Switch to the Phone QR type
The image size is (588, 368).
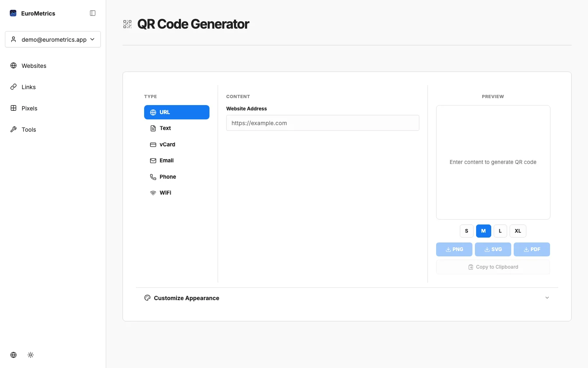pyautogui.click(x=177, y=177)
